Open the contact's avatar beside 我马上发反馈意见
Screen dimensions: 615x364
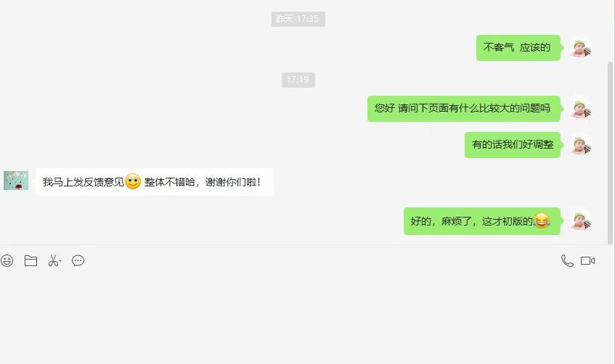pyautogui.click(x=16, y=181)
